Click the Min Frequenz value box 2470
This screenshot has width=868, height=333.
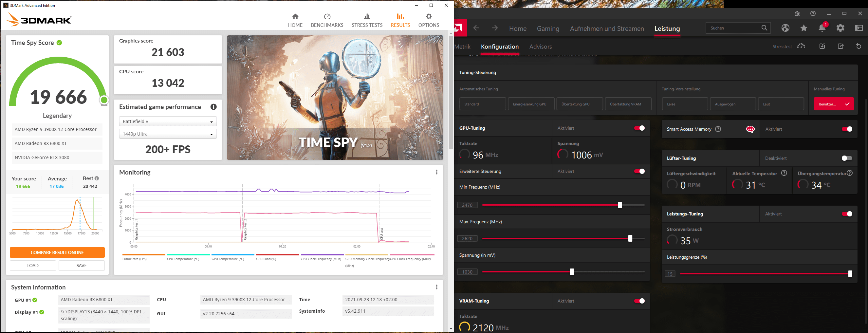tap(467, 205)
